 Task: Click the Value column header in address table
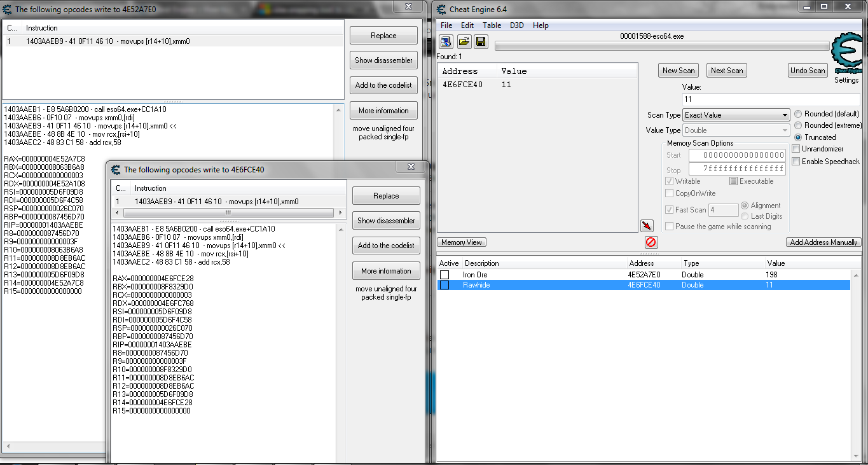click(806, 263)
